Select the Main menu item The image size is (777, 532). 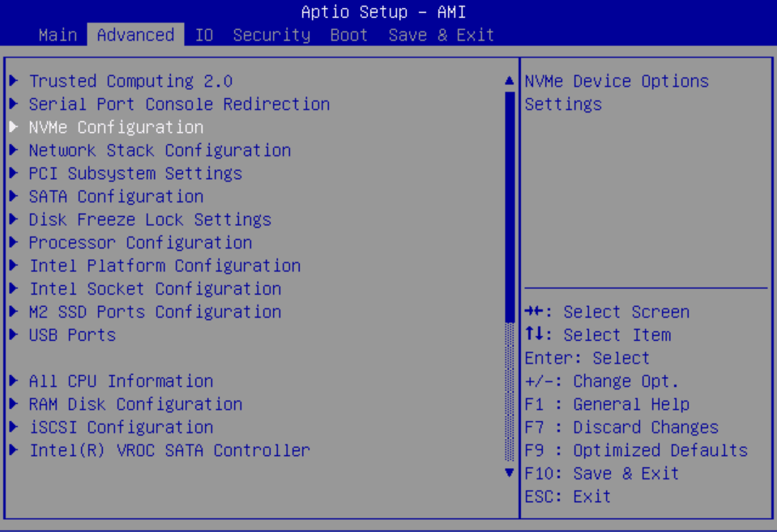[x=58, y=34]
